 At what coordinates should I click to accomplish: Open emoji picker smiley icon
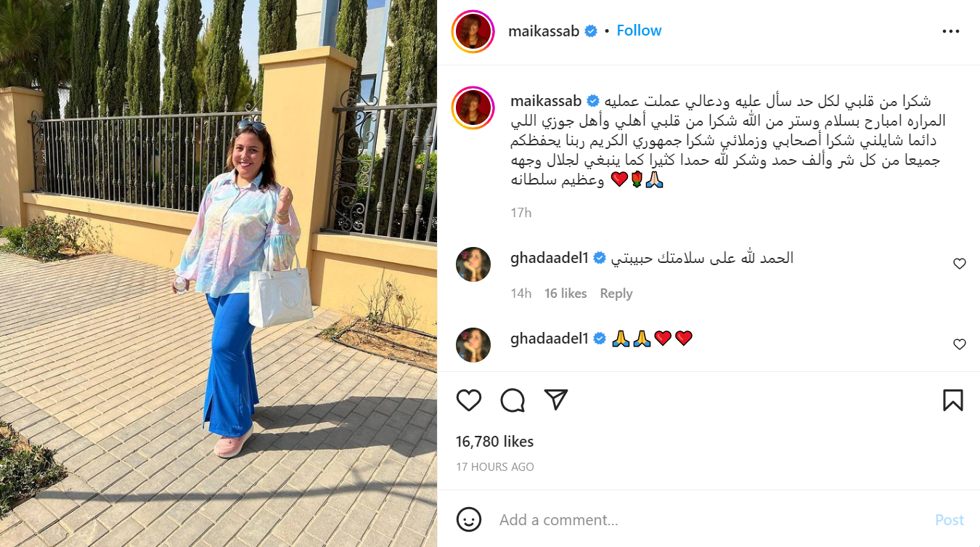(x=469, y=519)
